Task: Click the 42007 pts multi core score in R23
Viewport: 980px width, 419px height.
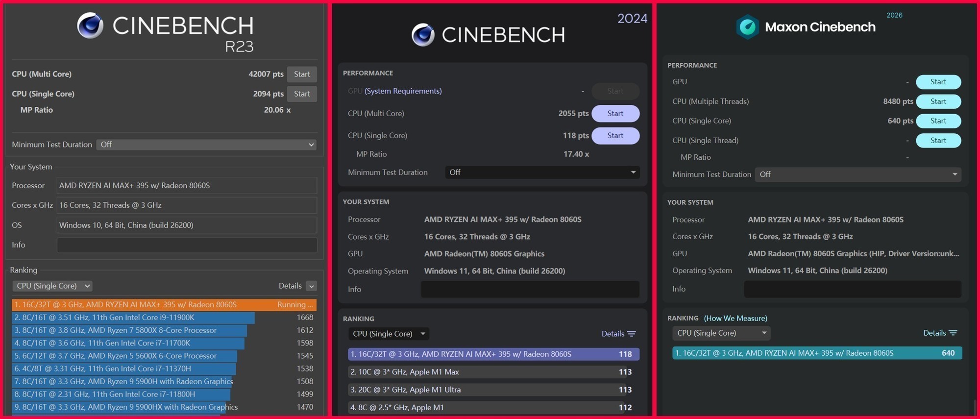Action: 266,74
